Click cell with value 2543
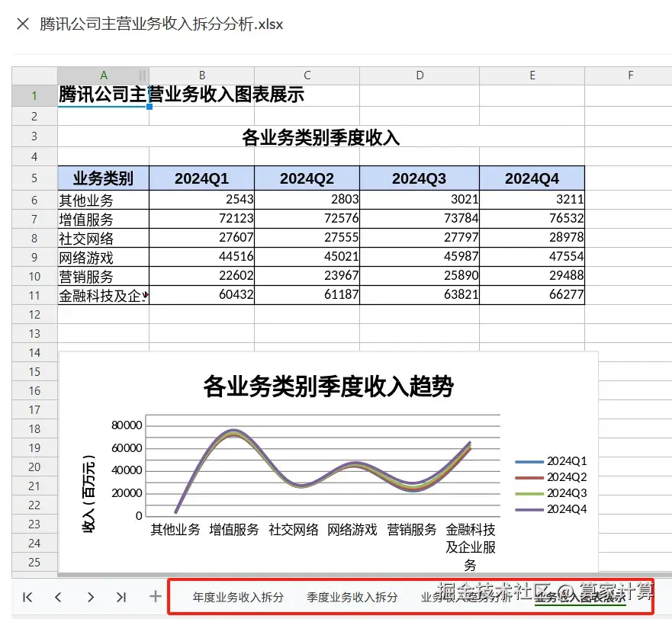 202,200
